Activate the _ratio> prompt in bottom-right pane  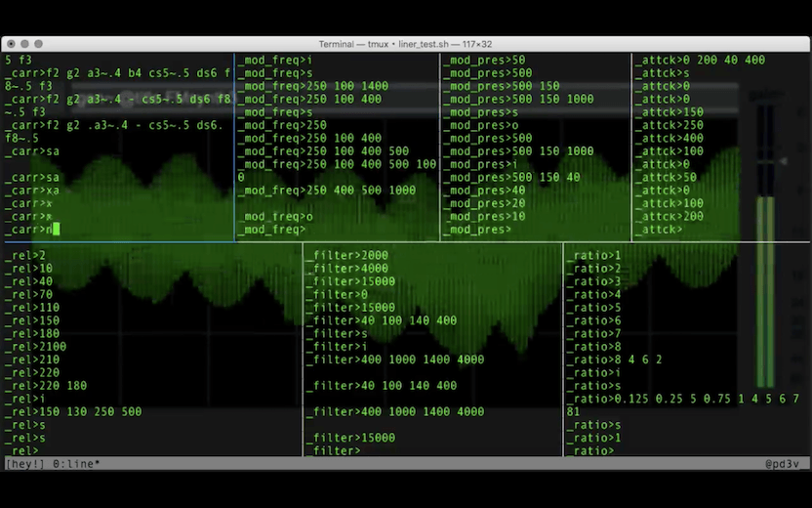point(590,450)
